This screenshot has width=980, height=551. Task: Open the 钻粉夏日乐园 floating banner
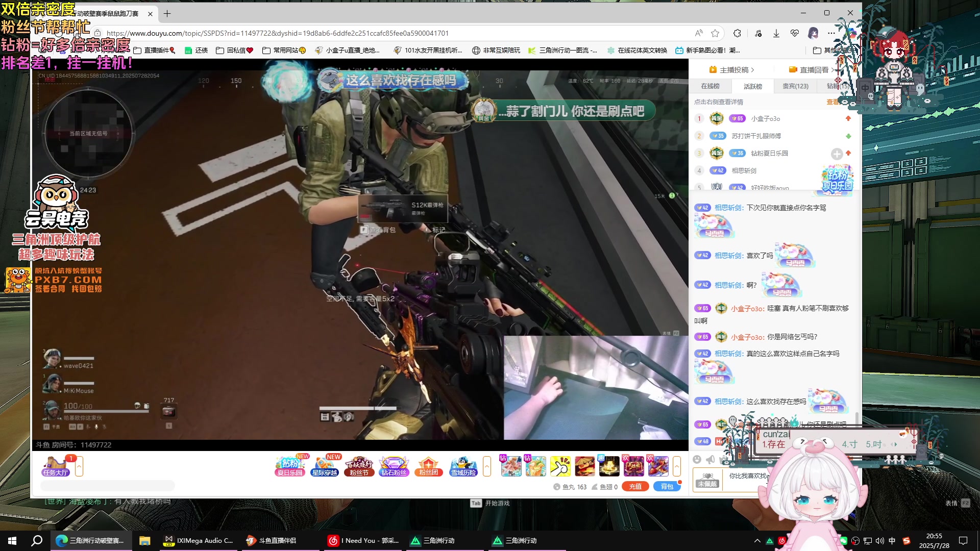[837, 179]
